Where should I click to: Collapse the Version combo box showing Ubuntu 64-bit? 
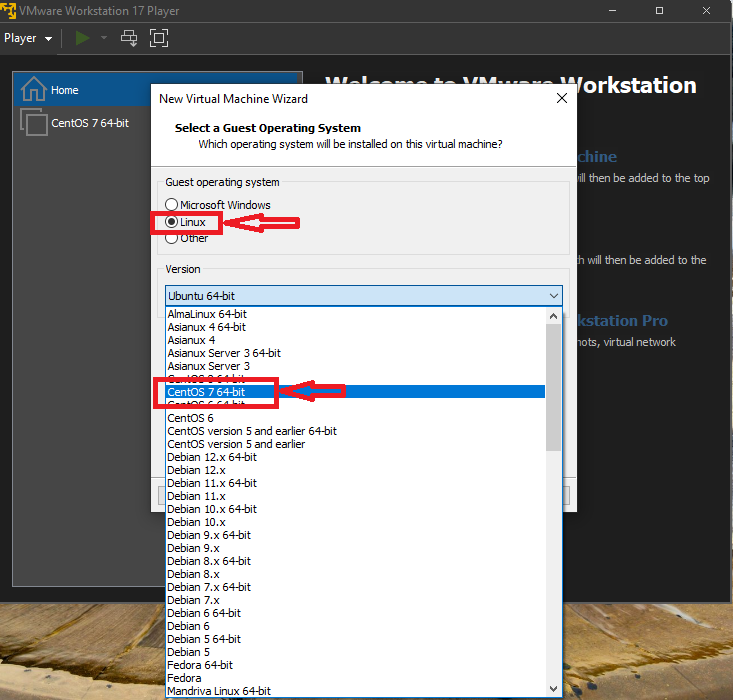(x=554, y=296)
